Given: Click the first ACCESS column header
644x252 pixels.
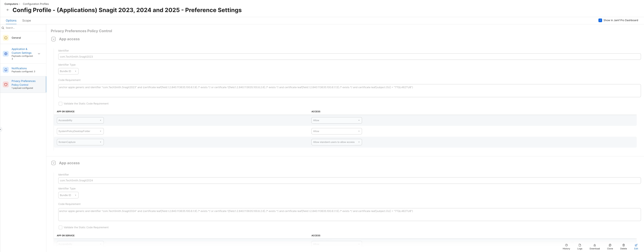Looking at the screenshot, I should pyautogui.click(x=316, y=112).
